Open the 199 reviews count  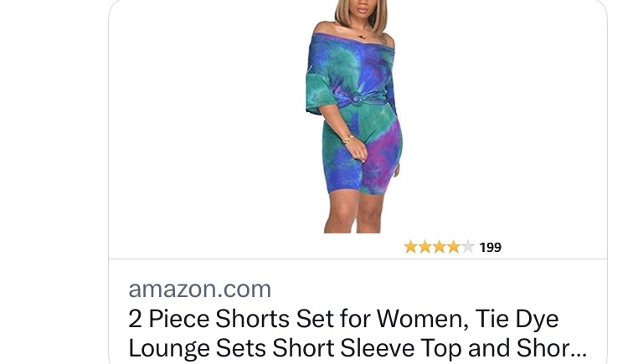click(x=490, y=248)
